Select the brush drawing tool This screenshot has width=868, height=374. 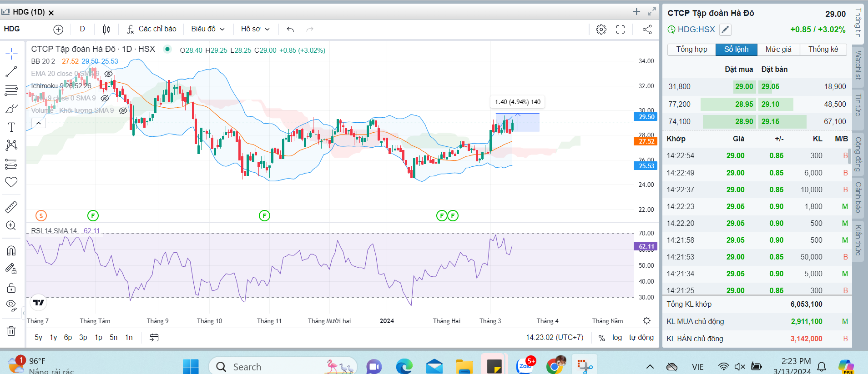(11, 109)
